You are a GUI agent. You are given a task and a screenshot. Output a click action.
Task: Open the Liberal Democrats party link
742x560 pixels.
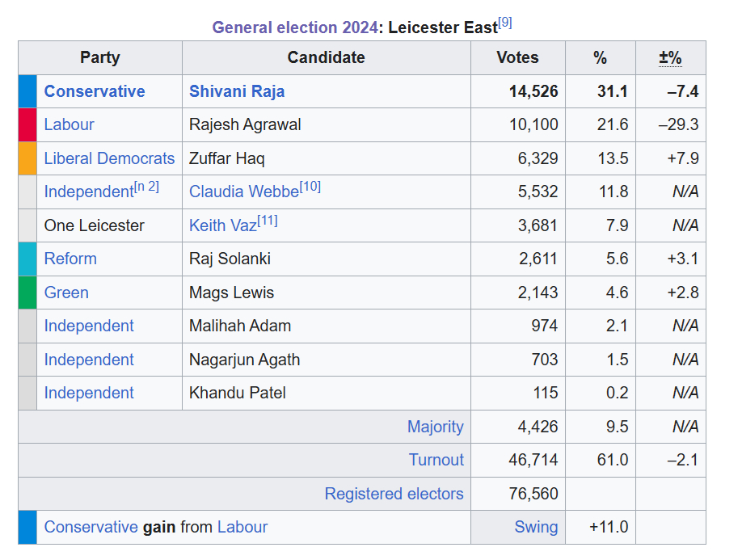point(109,158)
